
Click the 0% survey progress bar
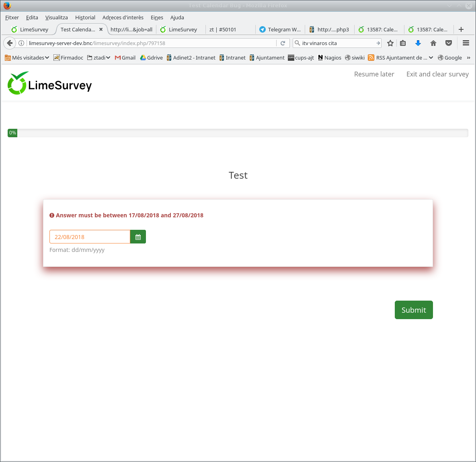point(238,133)
